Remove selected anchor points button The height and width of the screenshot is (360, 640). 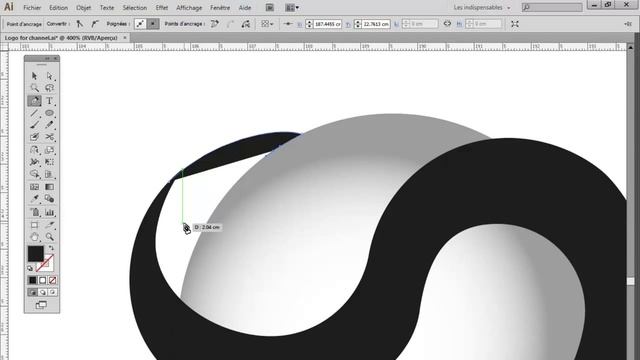214,24
